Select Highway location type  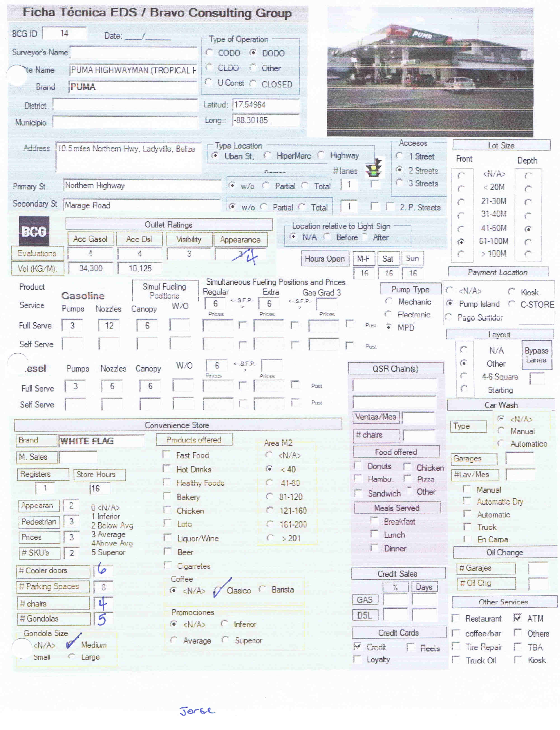pos(321,155)
